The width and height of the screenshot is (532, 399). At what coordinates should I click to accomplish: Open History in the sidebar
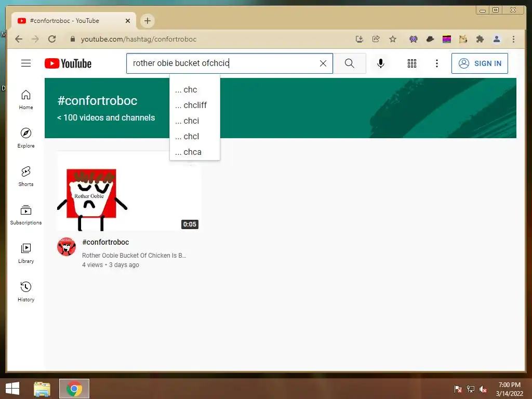click(26, 292)
